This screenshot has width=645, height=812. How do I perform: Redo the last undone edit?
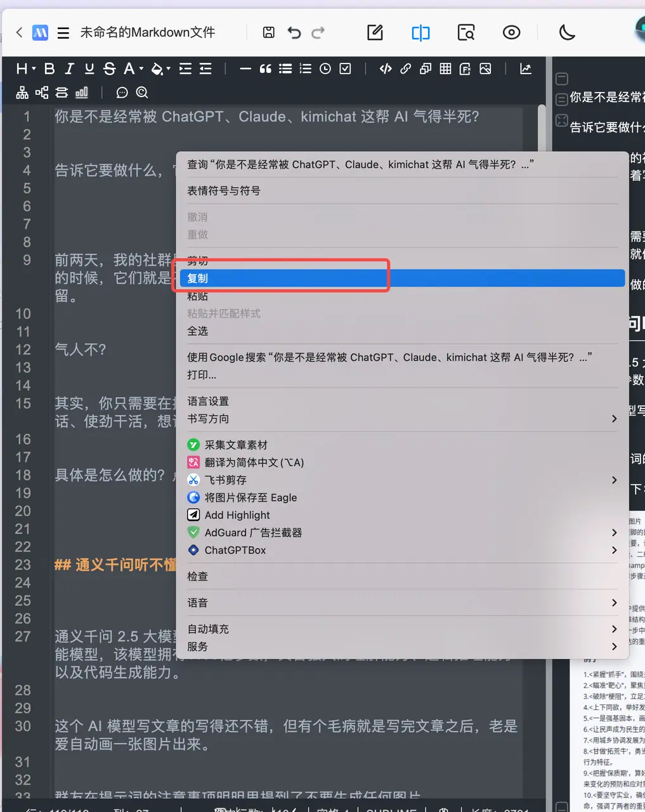point(318,32)
